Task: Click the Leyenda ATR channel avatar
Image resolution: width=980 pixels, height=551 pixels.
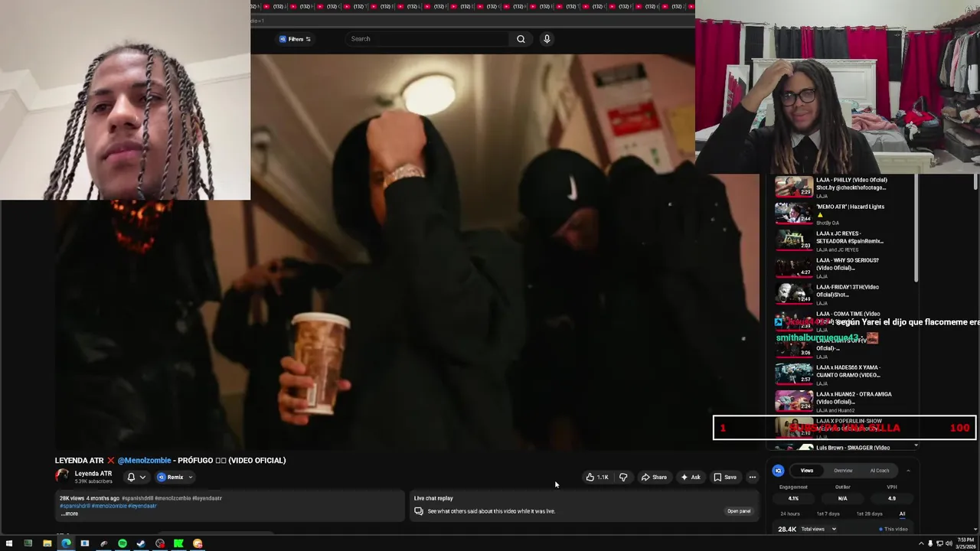Action: [62, 476]
